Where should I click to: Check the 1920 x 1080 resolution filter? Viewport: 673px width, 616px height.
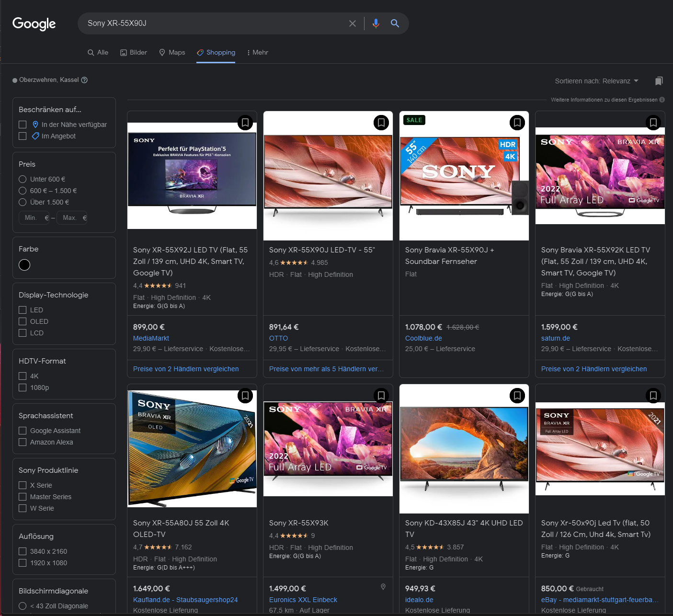23,563
